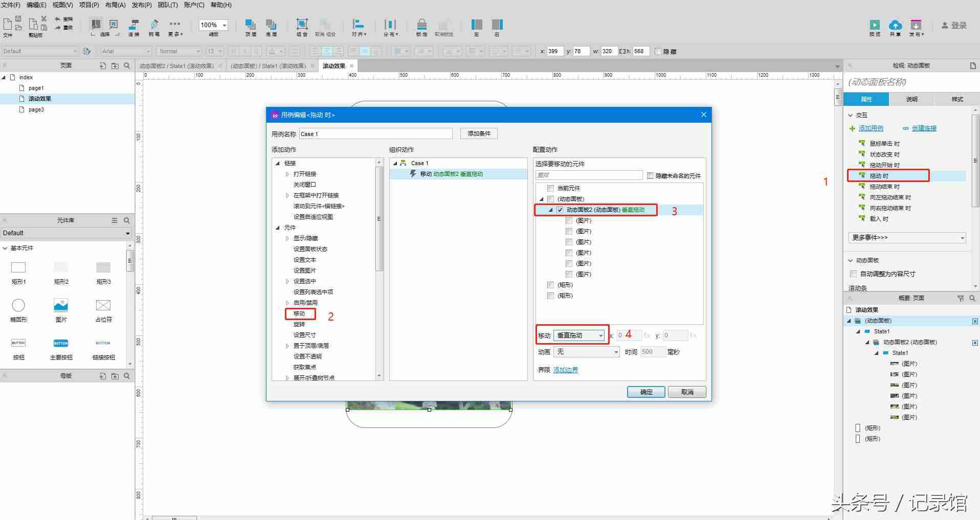Switch to the 样式 tab
The width and height of the screenshot is (980, 520).
coord(957,99)
